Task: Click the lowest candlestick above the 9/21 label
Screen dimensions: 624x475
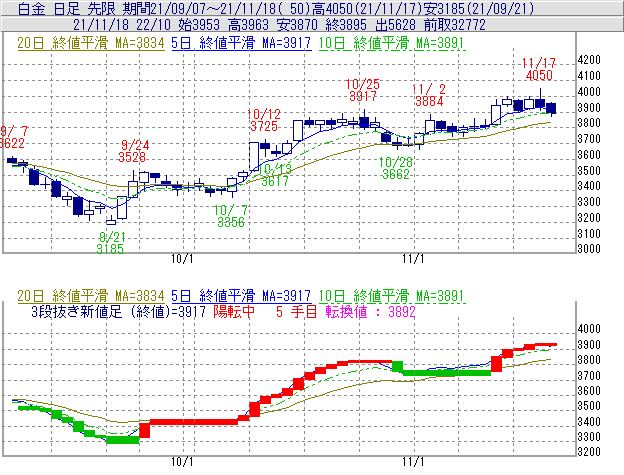Action: pos(111,221)
